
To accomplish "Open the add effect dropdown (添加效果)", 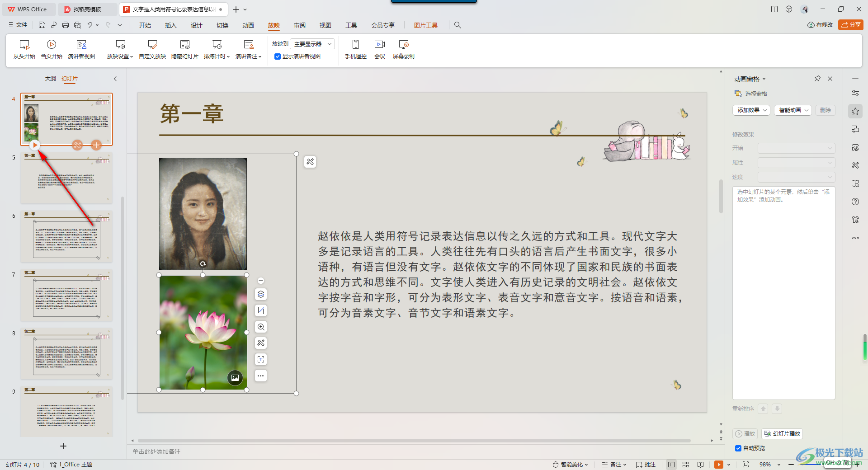I will (x=751, y=110).
